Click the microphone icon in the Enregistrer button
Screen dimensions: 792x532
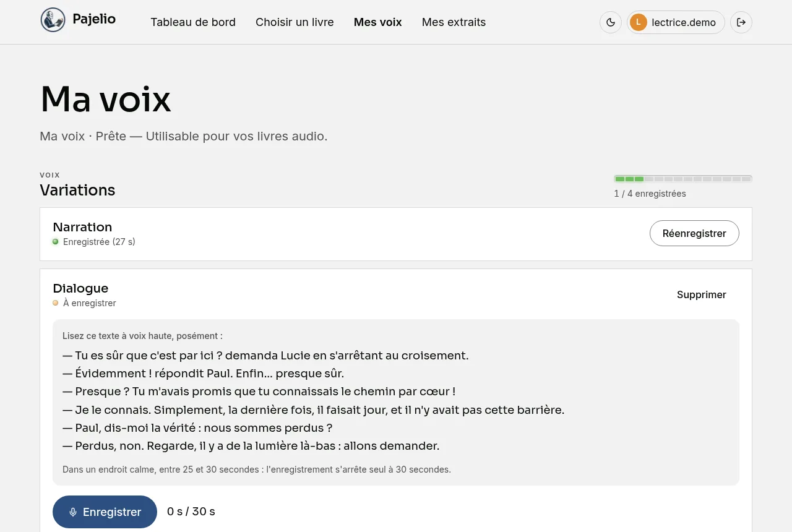coord(73,512)
